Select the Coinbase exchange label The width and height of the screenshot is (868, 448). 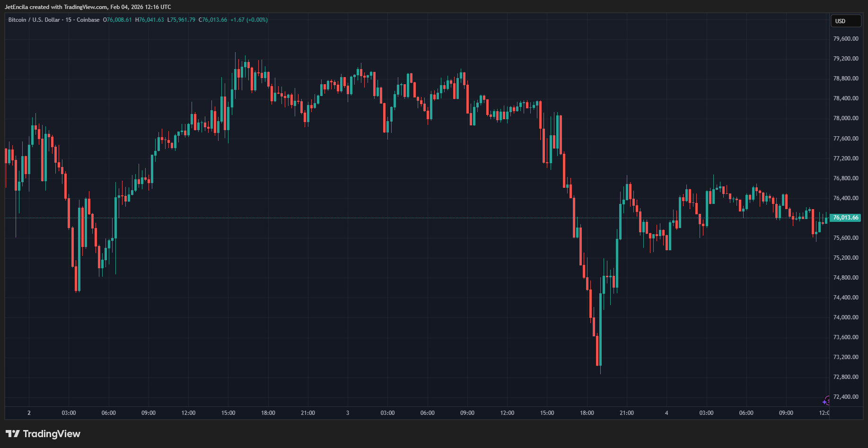coord(88,20)
